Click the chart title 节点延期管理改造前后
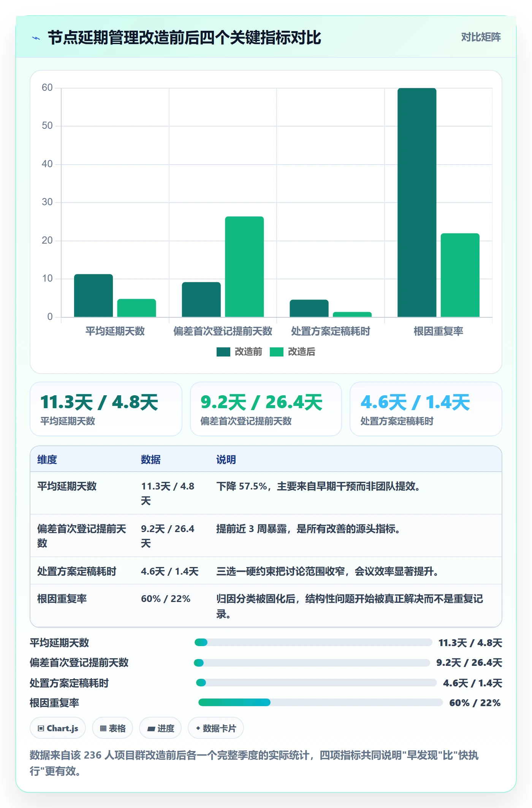Image resolution: width=532 pixels, height=808 pixels. tap(184, 38)
